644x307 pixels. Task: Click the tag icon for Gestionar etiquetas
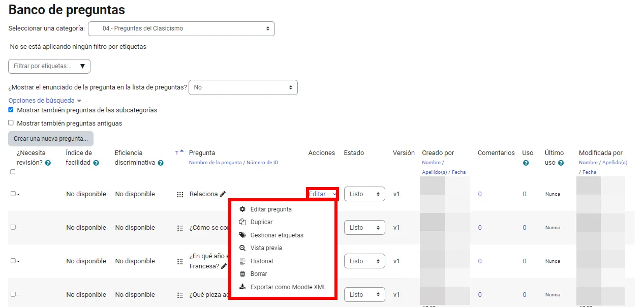coord(242,235)
